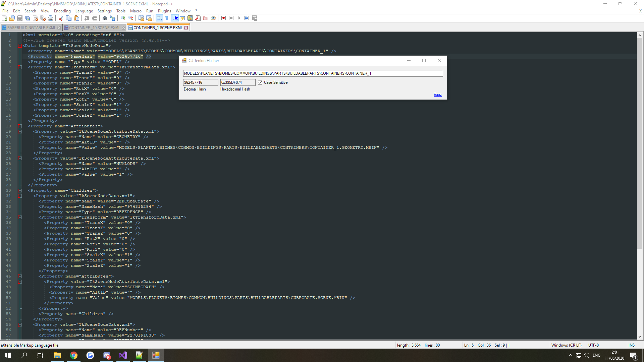
Task: Click the path input field in Jenkin Hasher
Action: pyautogui.click(x=313, y=73)
